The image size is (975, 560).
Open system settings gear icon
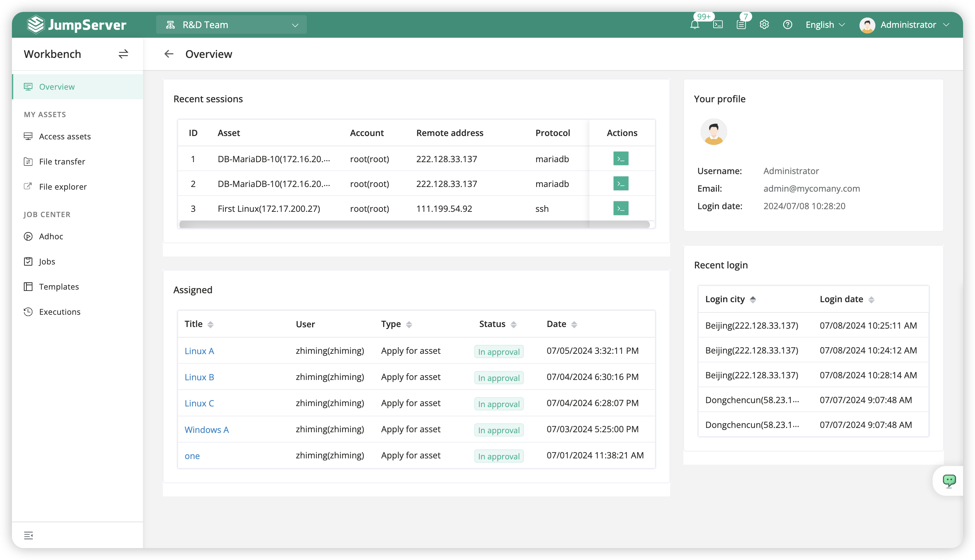pyautogui.click(x=764, y=25)
